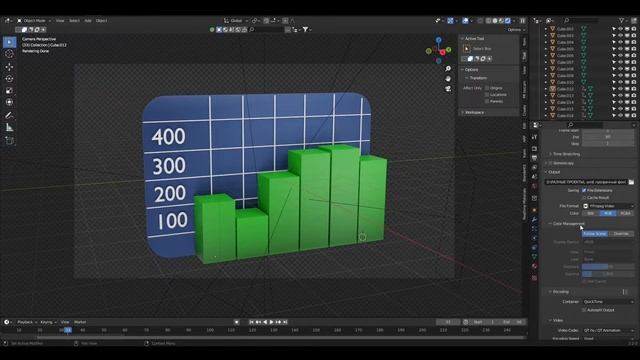This screenshot has height=360, width=640.
Task: Open the Global transform orientation dropdown
Action: pyautogui.click(x=236, y=20)
